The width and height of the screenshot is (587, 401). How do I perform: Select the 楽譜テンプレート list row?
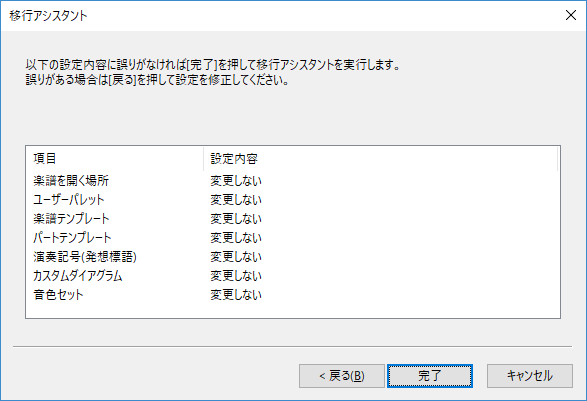[x=293, y=219]
